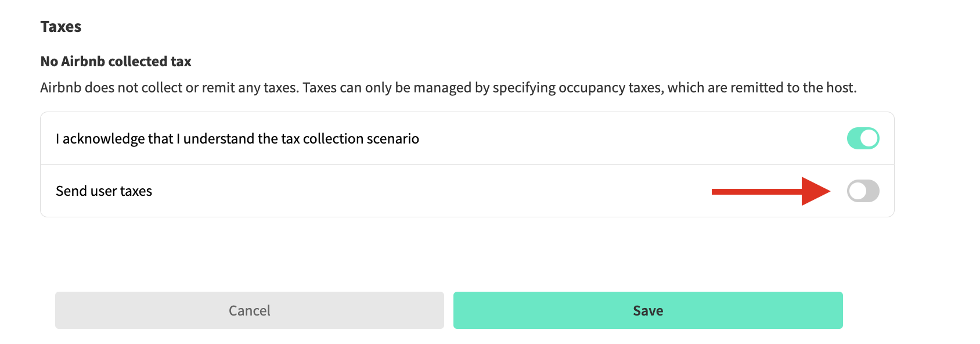
Task: Click the 'Send user taxes' label text
Action: (x=104, y=191)
